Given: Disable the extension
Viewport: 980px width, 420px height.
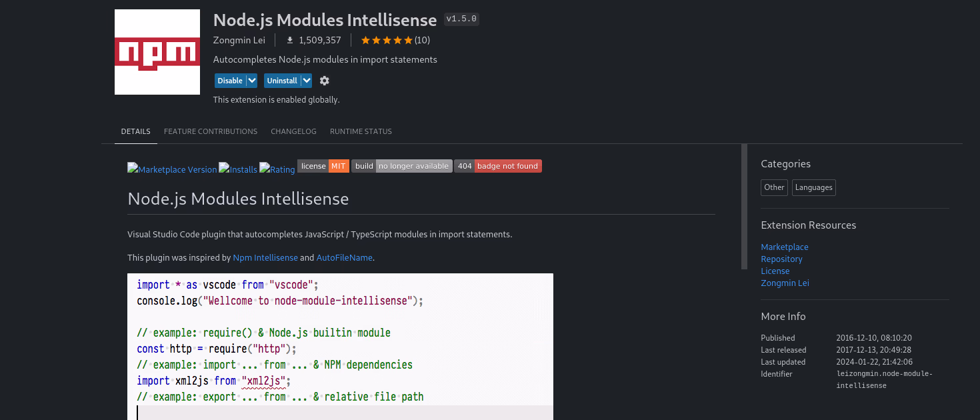Looking at the screenshot, I should coord(230,81).
